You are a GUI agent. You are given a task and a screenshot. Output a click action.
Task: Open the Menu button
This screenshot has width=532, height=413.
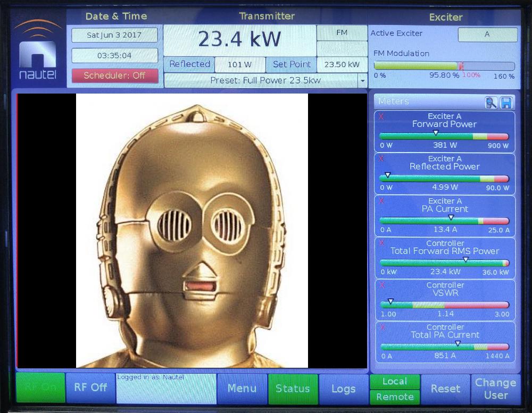[242, 389]
